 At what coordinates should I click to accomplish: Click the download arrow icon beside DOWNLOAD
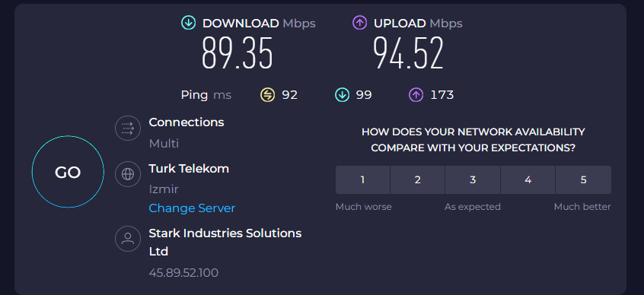tap(189, 23)
